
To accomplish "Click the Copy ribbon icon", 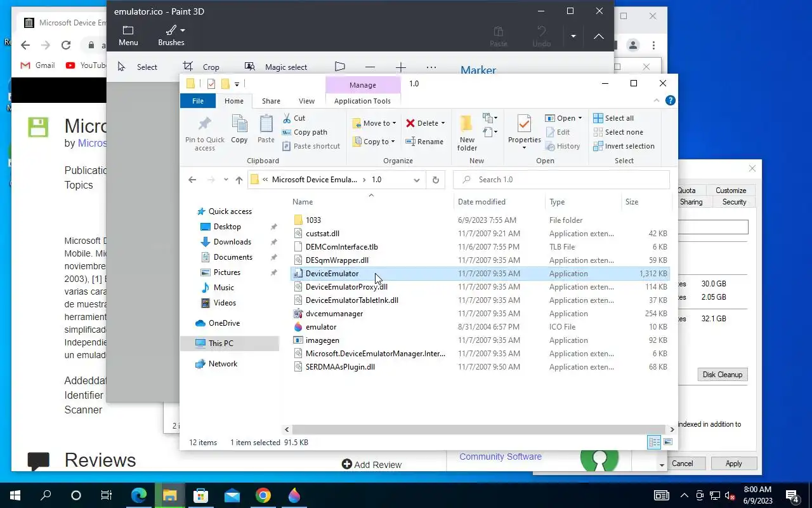I will [239, 130].
